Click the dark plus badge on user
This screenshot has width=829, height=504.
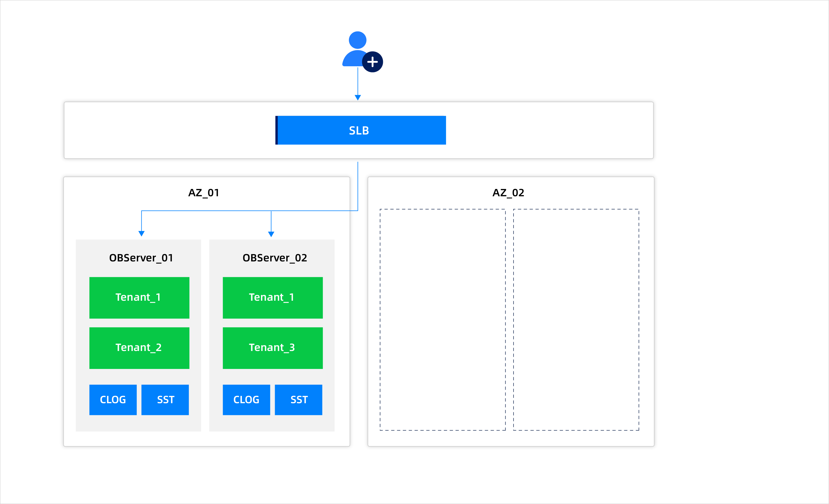coord(373,62)
